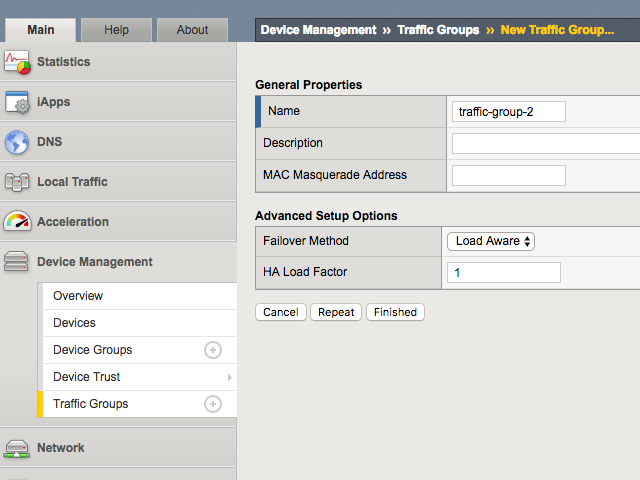Select Overview in Device Management menu
The width and height of the screenshot is (640, 480).
pos(78,296)
